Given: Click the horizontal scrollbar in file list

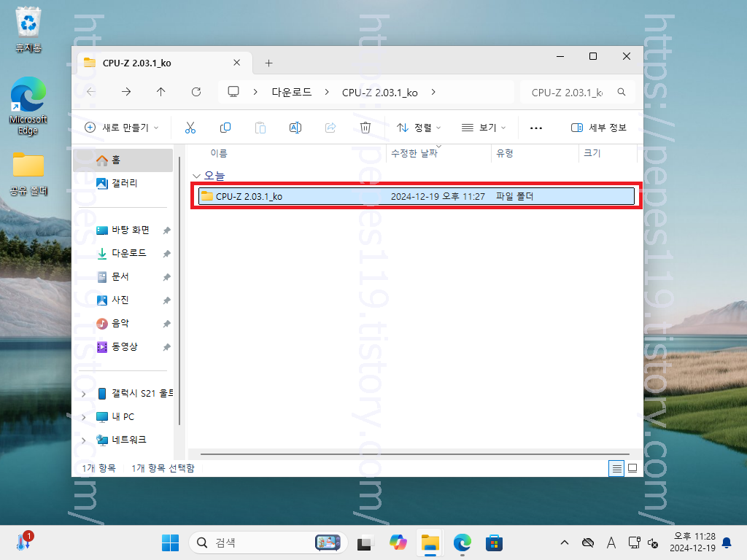Looking at the screenshot, I should click(414, 454).
